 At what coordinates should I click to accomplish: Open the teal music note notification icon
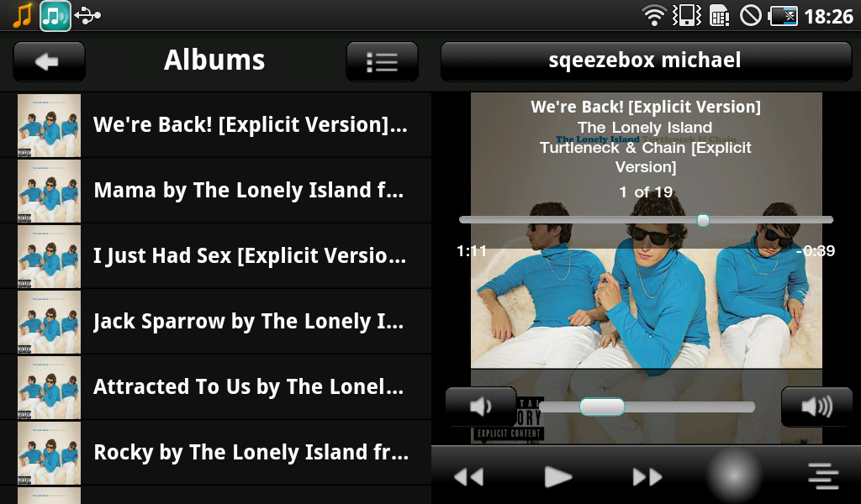click(x=55, y=15)
